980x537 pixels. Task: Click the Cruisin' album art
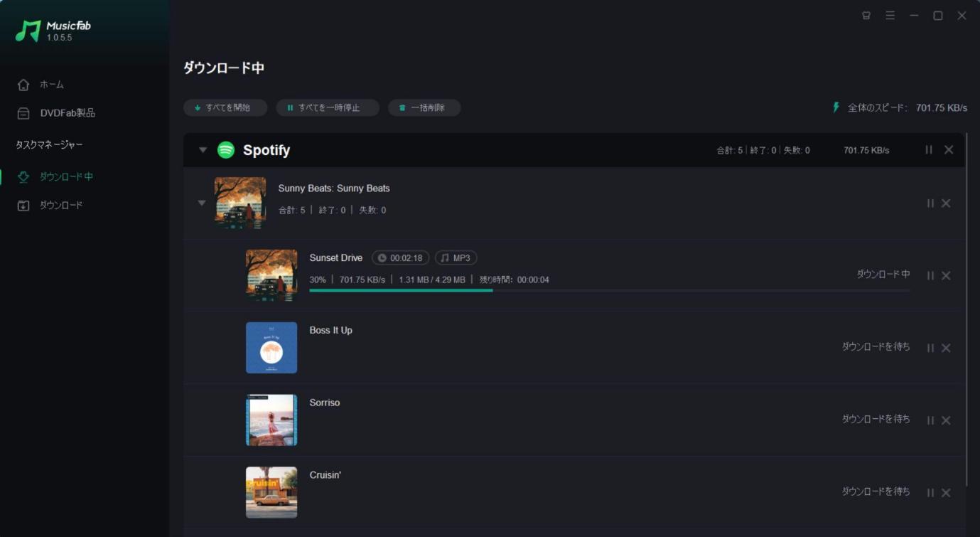[x=271, y=492]
